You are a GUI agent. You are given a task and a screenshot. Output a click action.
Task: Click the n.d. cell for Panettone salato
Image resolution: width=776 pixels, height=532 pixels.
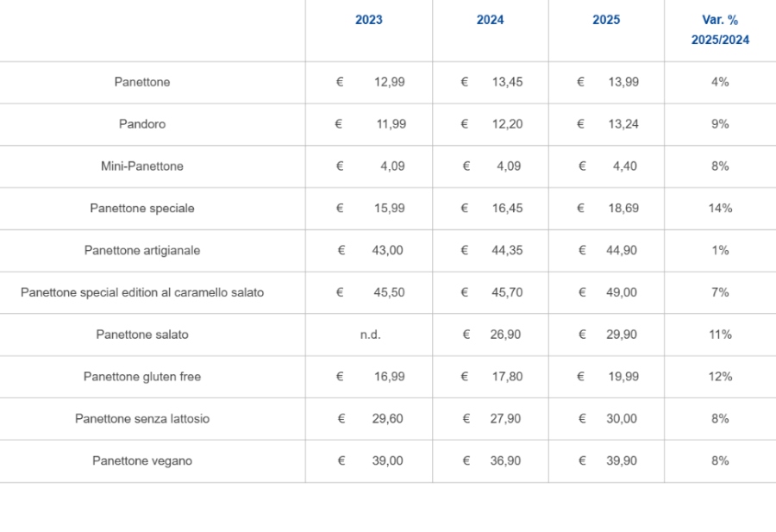[370, 335]
